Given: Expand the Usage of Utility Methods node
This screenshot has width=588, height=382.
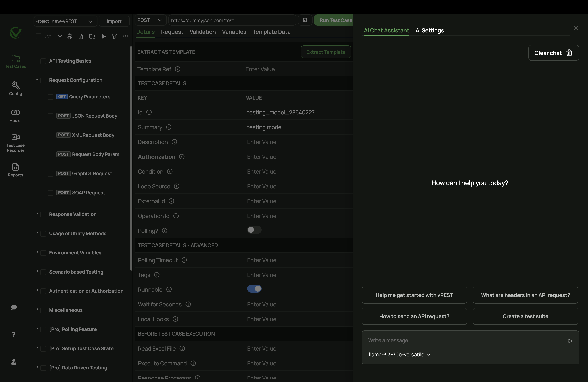Looking at the screenshot, I should point(37,233).
